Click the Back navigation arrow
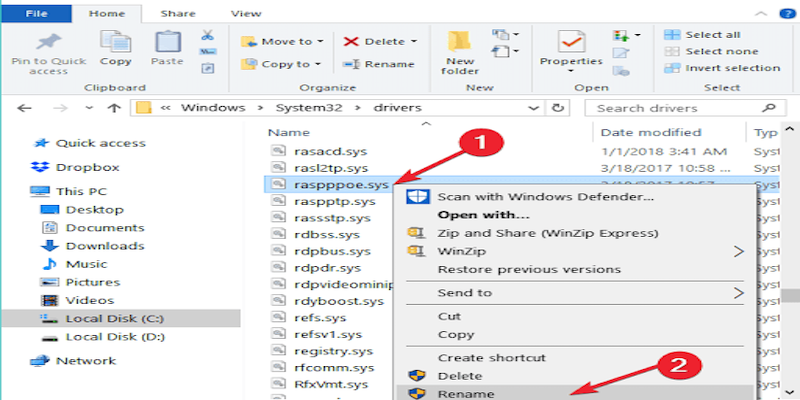 pyautogui.click(x=24, y=108)
